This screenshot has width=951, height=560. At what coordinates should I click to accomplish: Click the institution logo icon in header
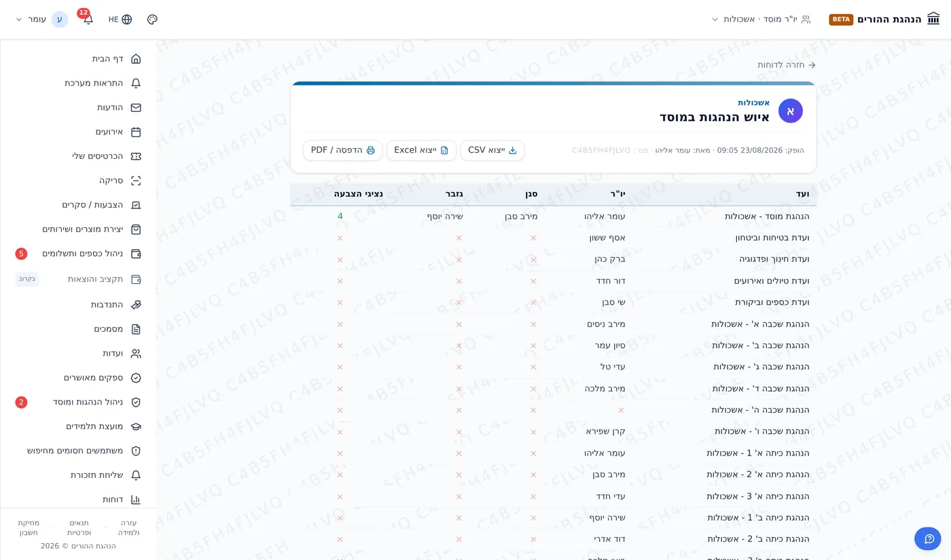(x=933, y=19)
